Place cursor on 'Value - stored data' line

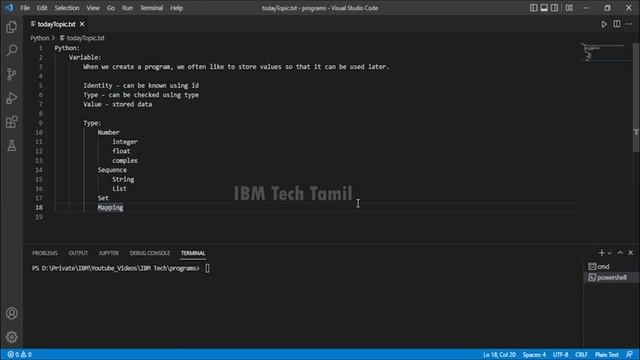click(118, 104)
